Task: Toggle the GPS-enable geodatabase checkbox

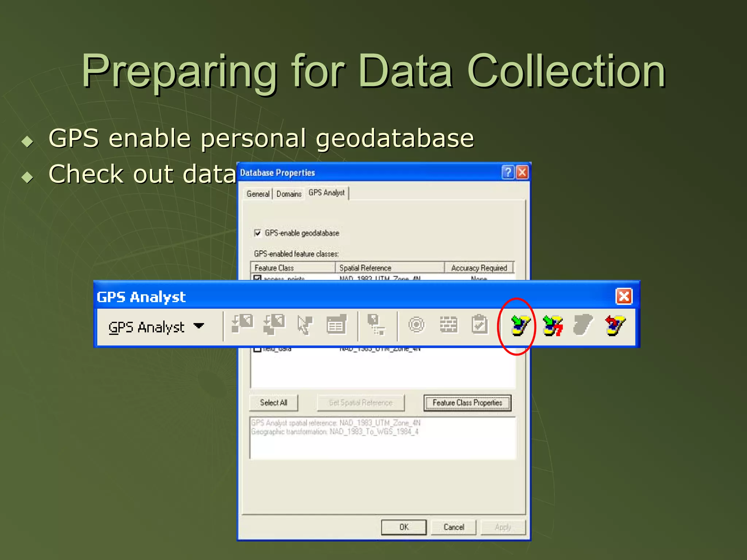Action: point(258,233)
